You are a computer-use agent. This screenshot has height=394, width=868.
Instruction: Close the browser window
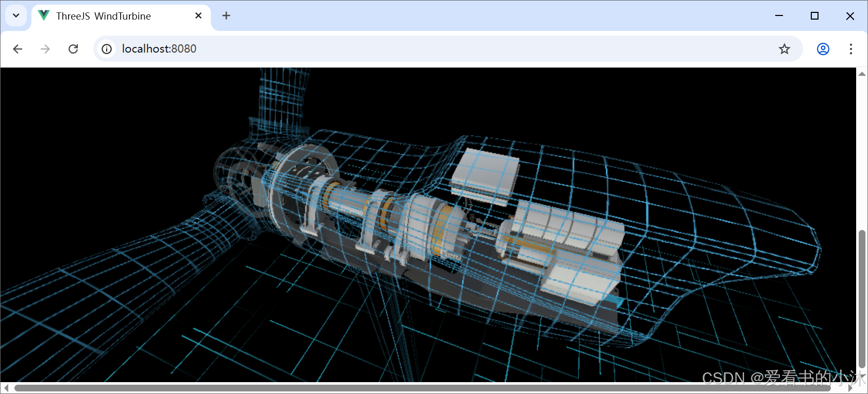(850, 15)
